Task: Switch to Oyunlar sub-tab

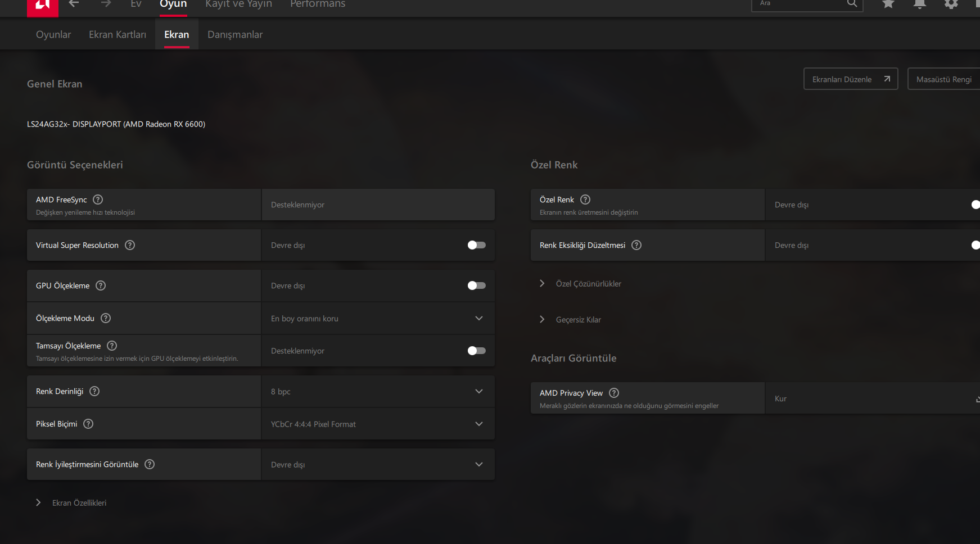Action: tap(53, 34)
